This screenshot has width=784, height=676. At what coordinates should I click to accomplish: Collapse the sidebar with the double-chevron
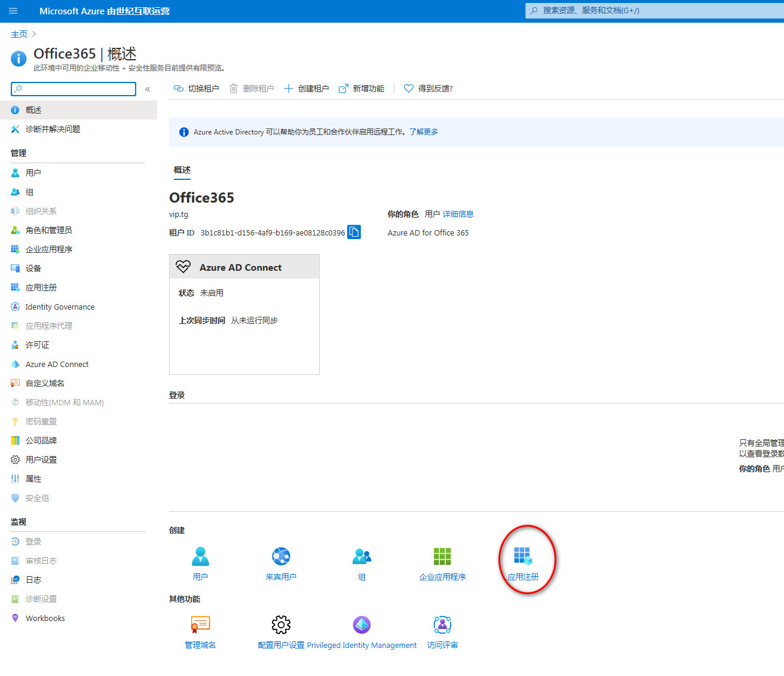pyautogui.click(x=148, y=89)
